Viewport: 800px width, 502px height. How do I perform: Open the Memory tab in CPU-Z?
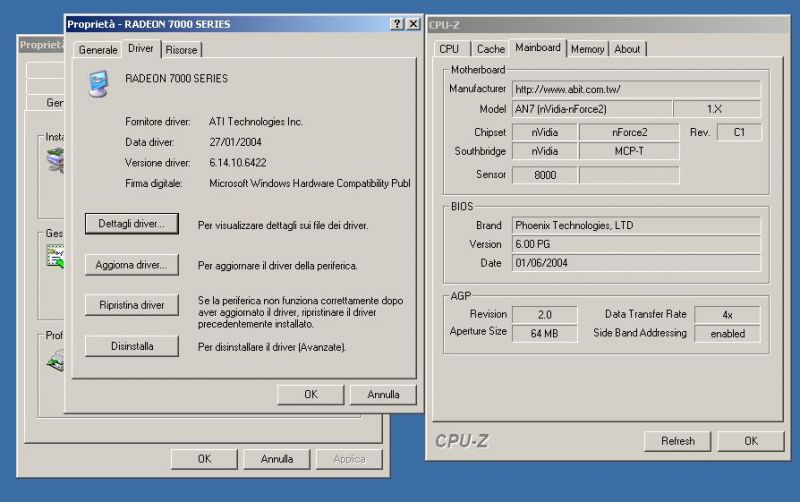tap(587, 49)
